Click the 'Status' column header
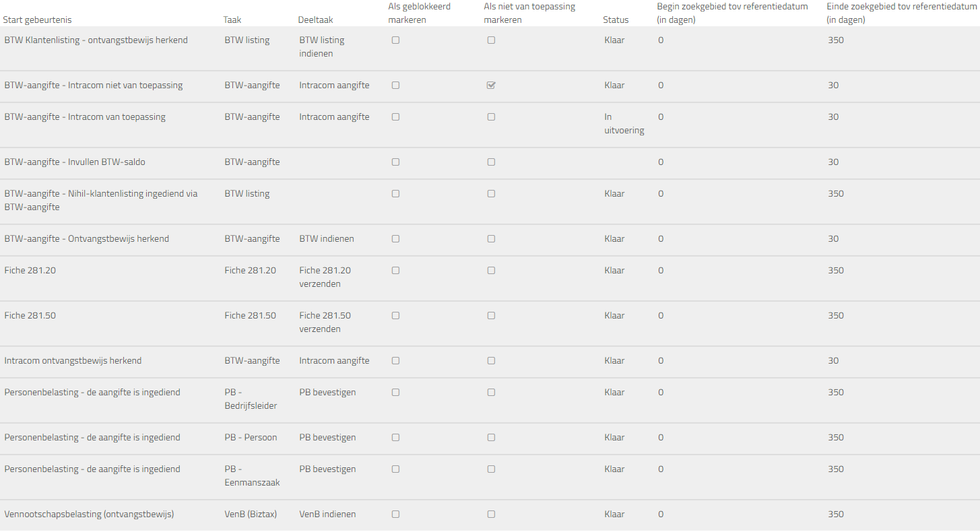The image size is (980, 532). (616, 20)
